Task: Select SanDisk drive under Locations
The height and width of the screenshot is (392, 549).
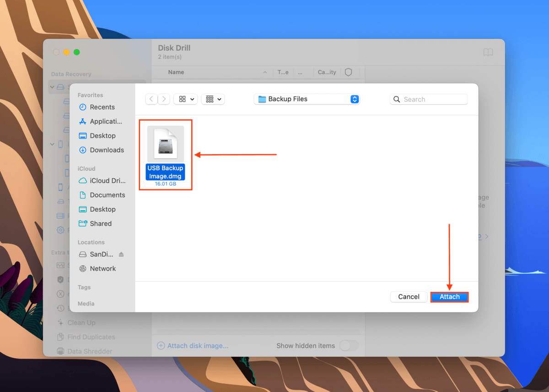Action: (96, 254)
